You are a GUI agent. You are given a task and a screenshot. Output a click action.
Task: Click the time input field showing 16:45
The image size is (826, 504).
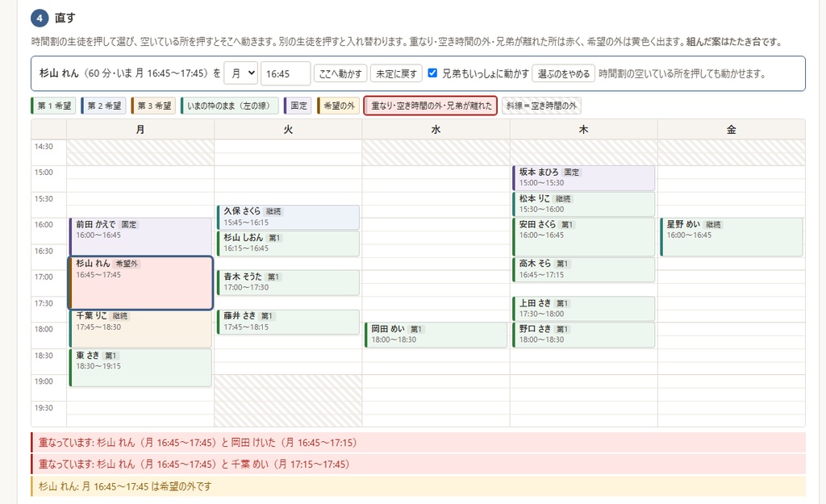(286, 73)
